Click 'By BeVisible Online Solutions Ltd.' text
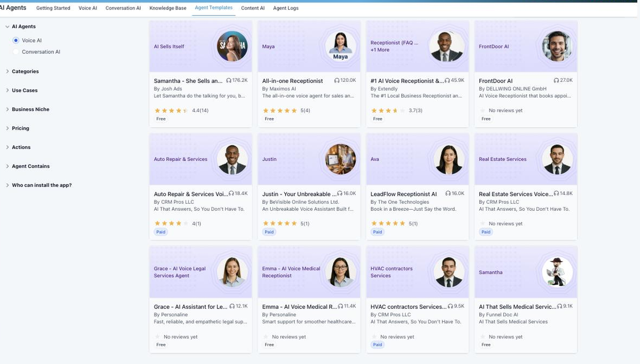 click(301, 202)
